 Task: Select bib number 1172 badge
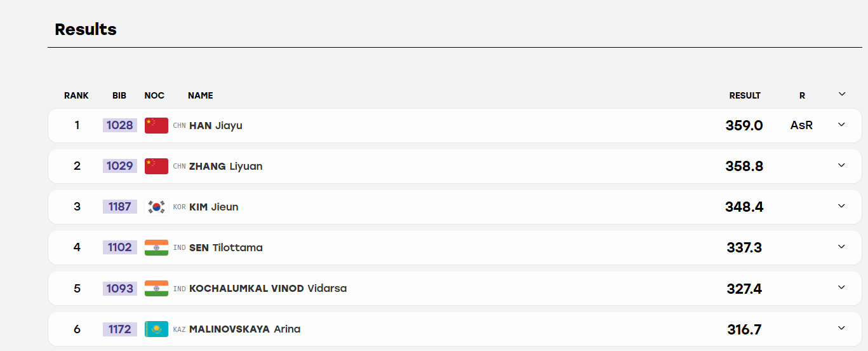click(x=120, y=329)
